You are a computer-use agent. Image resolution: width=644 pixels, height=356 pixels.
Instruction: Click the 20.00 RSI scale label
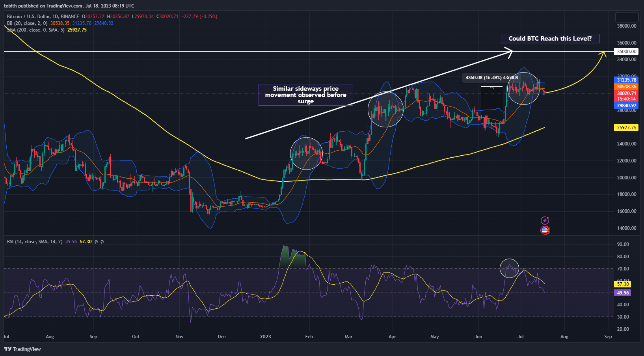[x=623, y=329]
